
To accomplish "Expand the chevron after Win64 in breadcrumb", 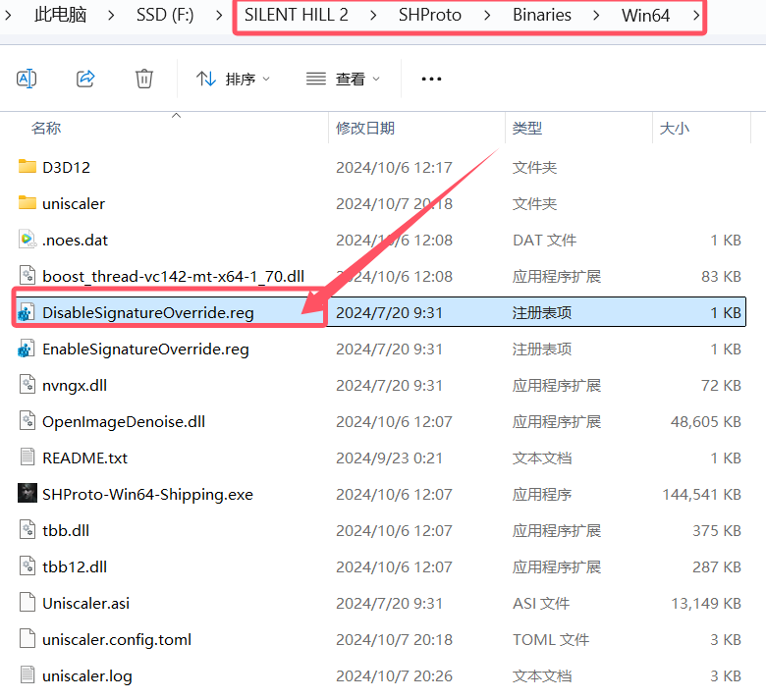I will pyautogui.click(x=696, y=16).
